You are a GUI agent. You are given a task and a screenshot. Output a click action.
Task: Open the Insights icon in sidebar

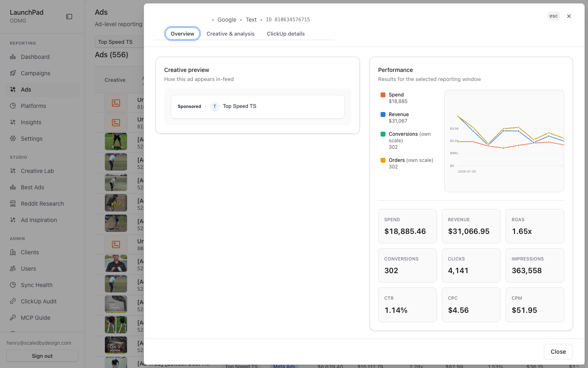click(x=13, y=122)
